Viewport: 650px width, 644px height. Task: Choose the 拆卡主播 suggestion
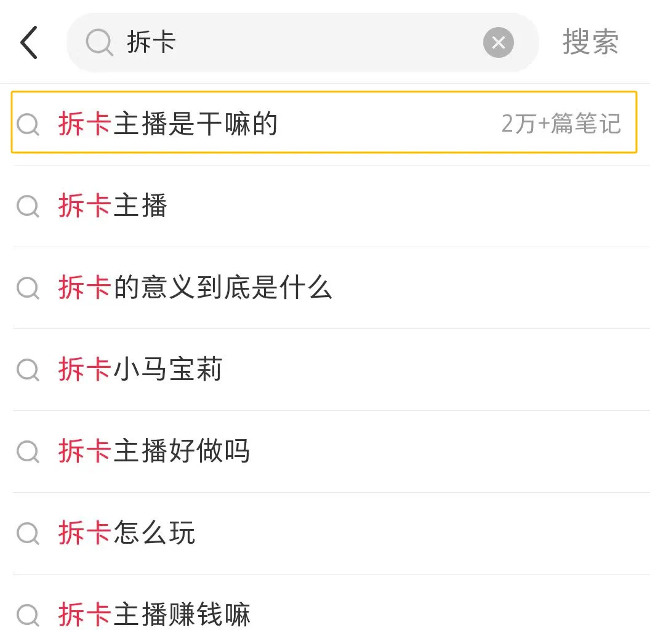pos(113,205)
